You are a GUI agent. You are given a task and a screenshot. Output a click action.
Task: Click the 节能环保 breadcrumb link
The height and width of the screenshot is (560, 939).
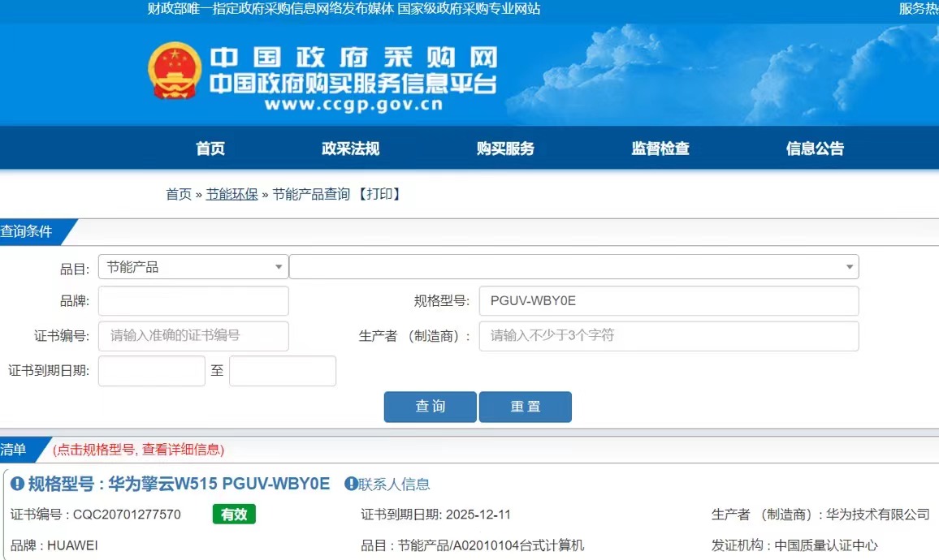point(232,194)
